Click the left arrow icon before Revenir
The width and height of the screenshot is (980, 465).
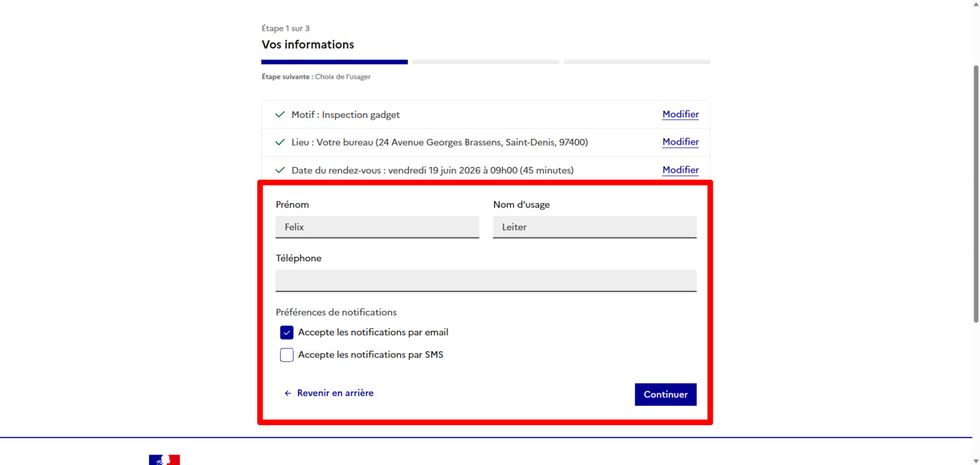pos(288,393)
